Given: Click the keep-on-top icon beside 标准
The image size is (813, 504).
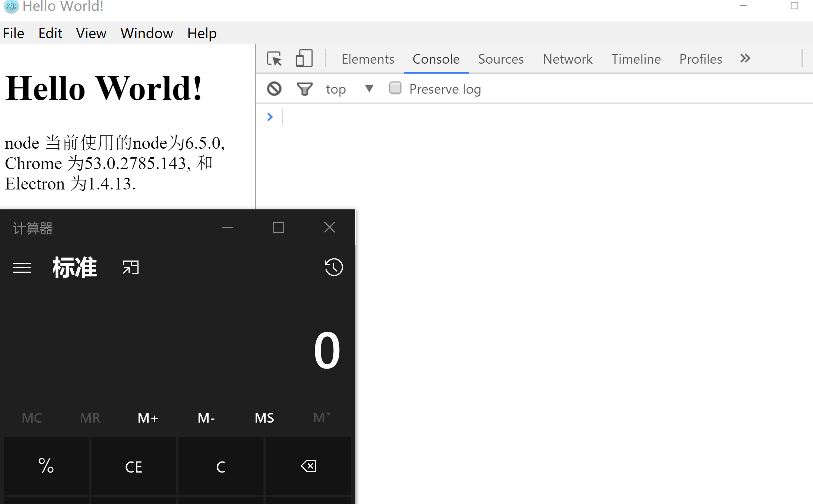Looking at the screenshot, I should click(x=131, y=267).
